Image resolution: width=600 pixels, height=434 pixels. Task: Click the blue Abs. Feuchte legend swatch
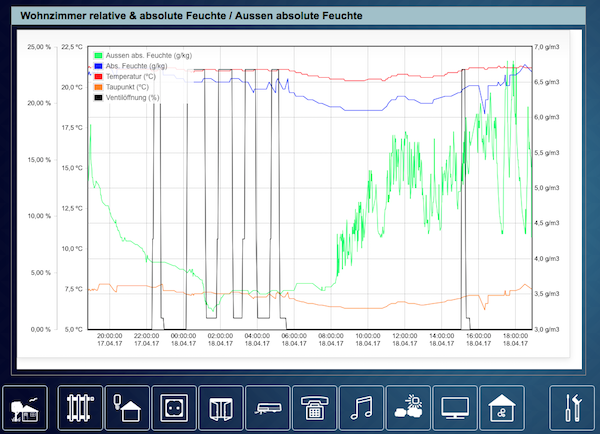click(98, 66)
